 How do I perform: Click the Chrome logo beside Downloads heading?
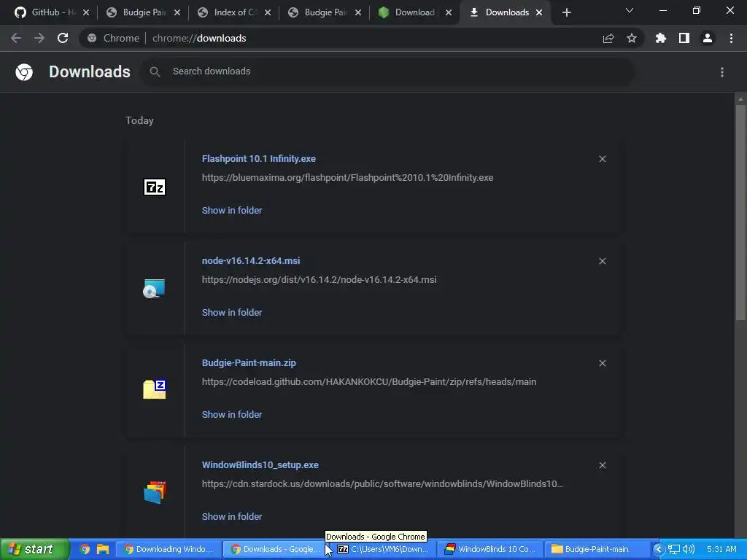pos(24,72)
